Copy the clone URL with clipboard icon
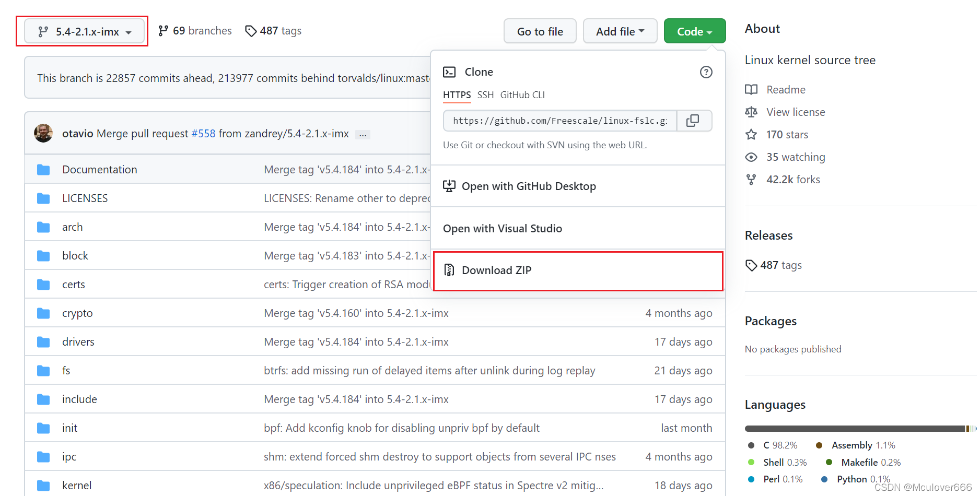This screenshot has height=496, width=980. point(694,121)
